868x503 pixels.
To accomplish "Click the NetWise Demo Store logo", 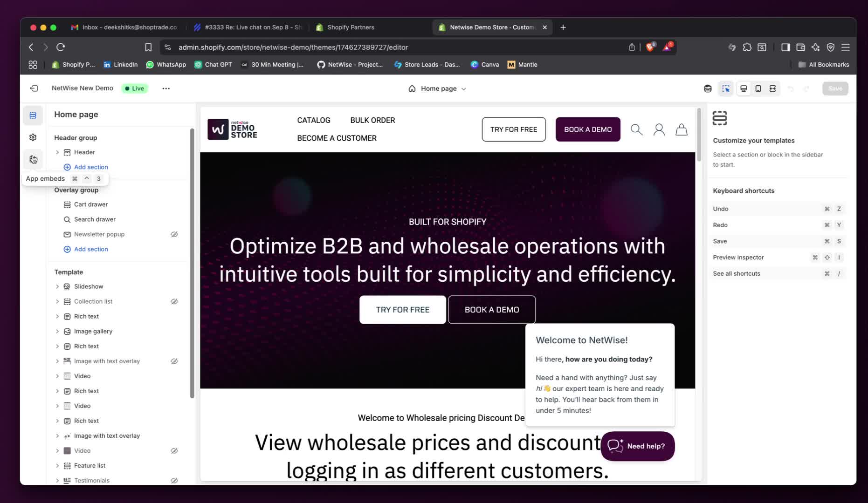I will 232,129.
